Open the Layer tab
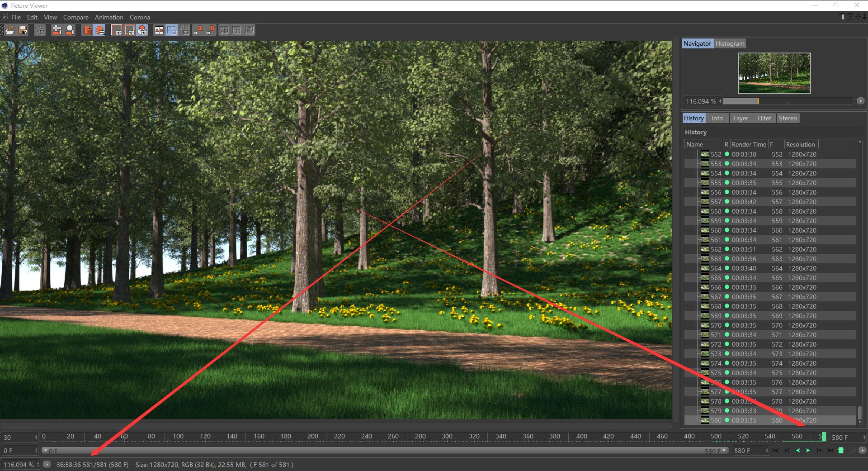This screenshot has height=471, width=868. [740, 118]
